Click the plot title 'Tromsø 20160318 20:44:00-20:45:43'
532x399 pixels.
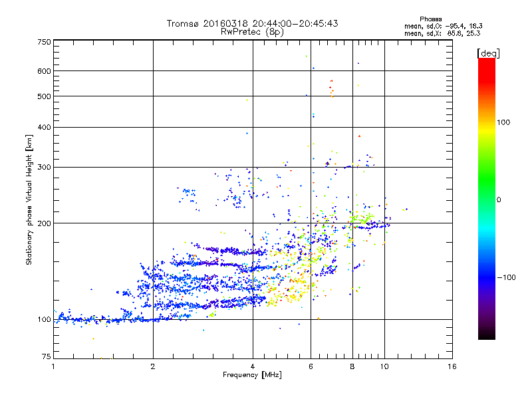pos(252,23)
